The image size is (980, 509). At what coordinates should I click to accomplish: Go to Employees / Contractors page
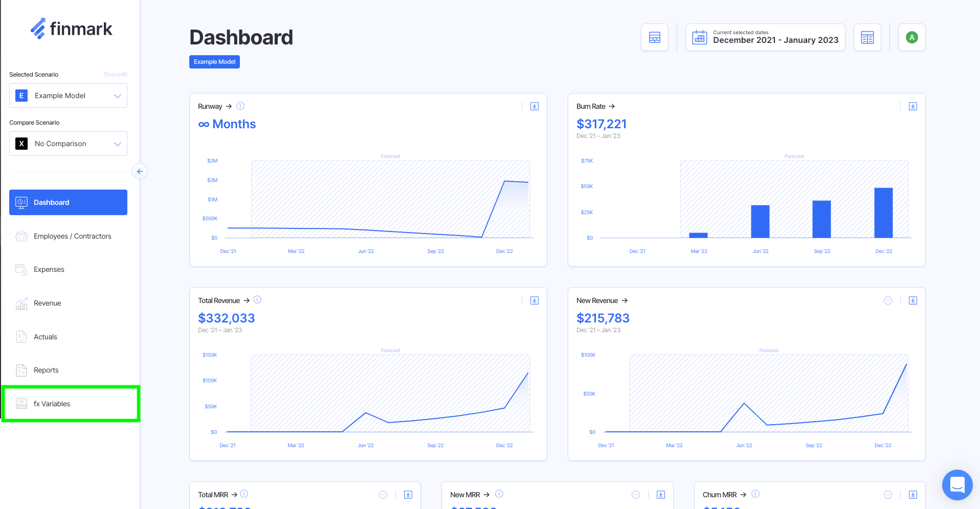coord(72,236)
